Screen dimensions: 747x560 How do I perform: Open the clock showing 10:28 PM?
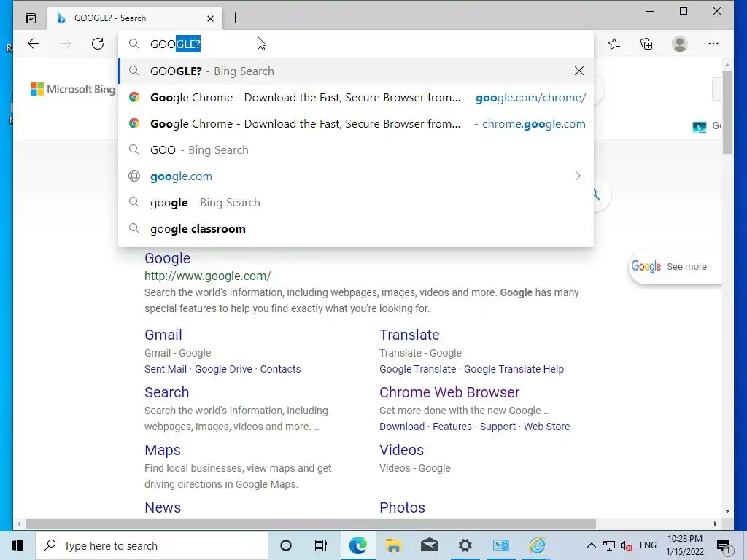pos(684,545)
